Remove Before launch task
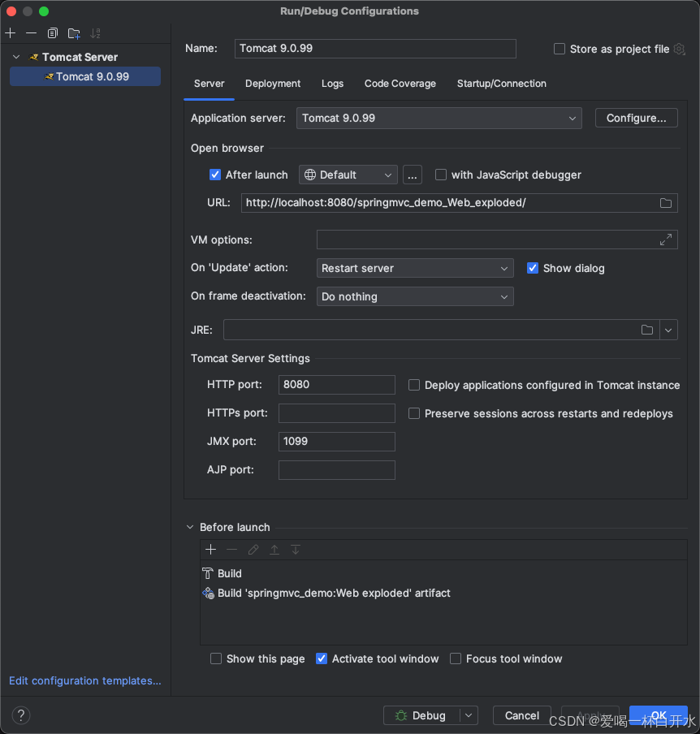Screen dimensions: 700x734 231,550
